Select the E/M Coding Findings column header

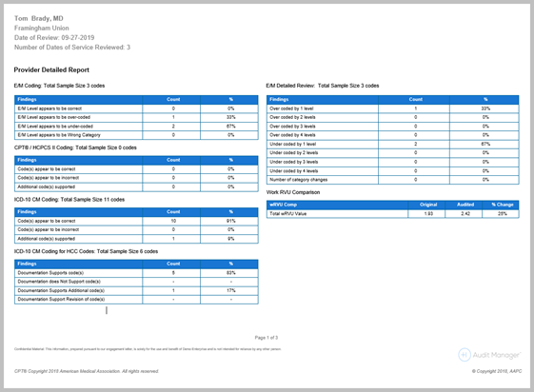coord(78,99)
